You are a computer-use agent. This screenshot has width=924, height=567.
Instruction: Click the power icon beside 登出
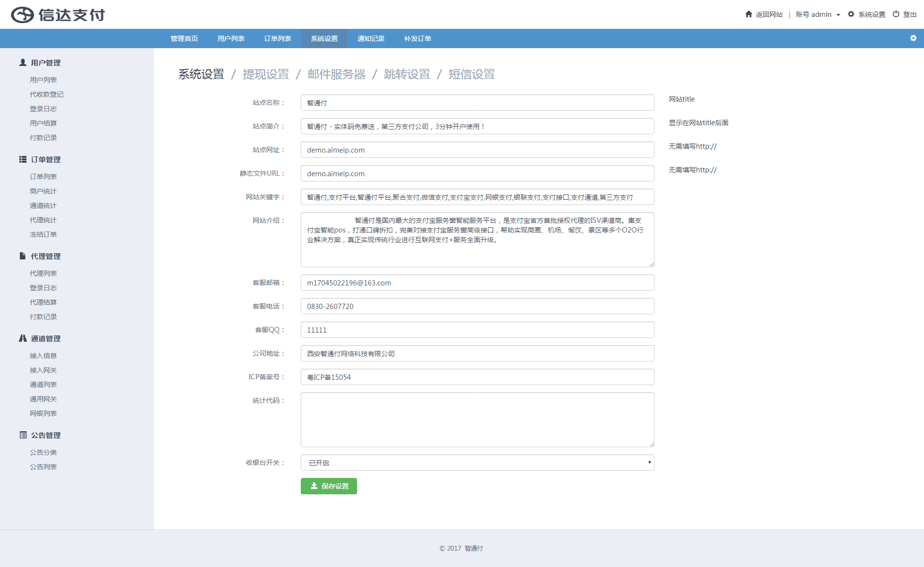[x=896, y=14]
